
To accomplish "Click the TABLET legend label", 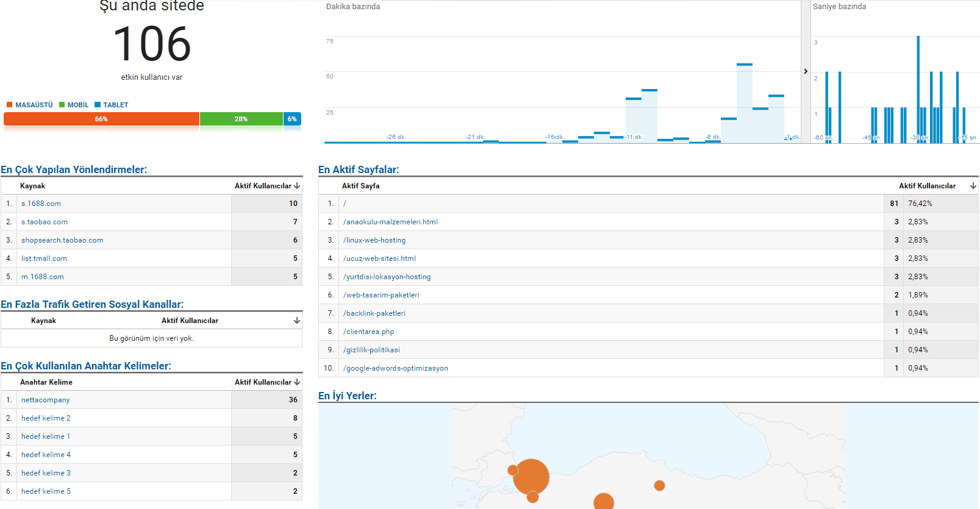I will [116, 105].
